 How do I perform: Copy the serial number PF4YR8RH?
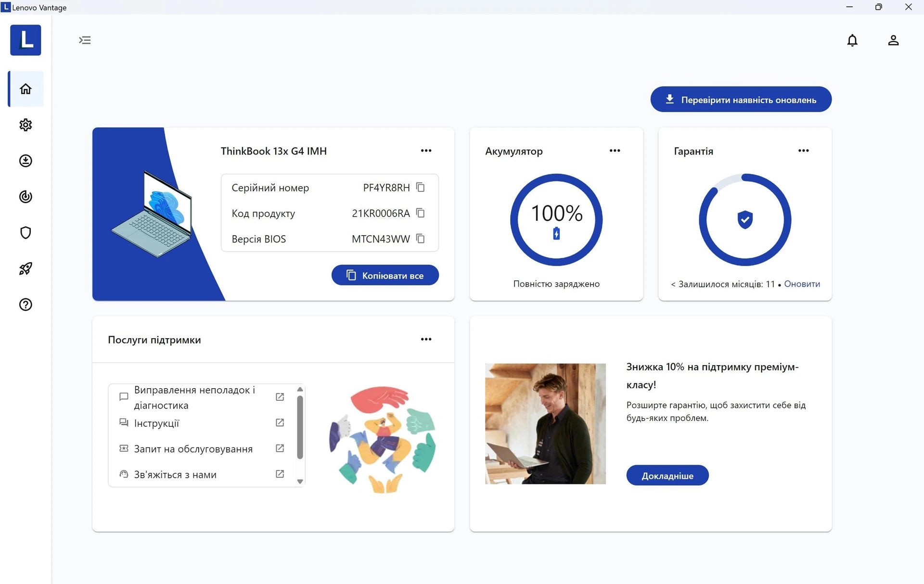pyautogui.click(x=420, y=187)
